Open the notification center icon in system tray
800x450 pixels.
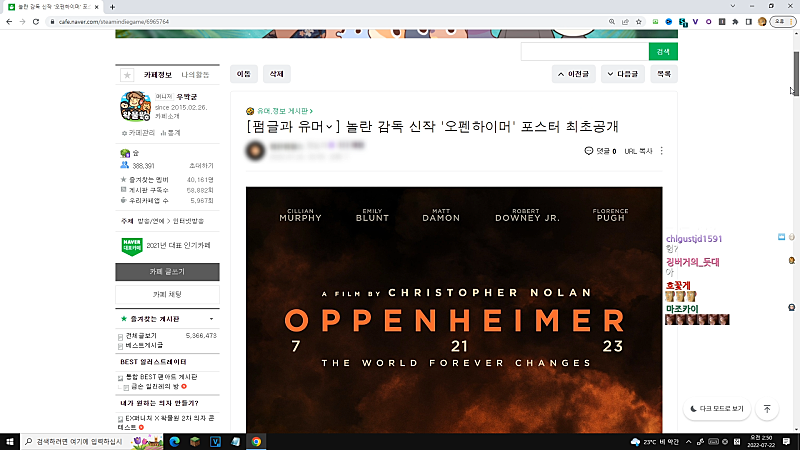tap(786, 441)
